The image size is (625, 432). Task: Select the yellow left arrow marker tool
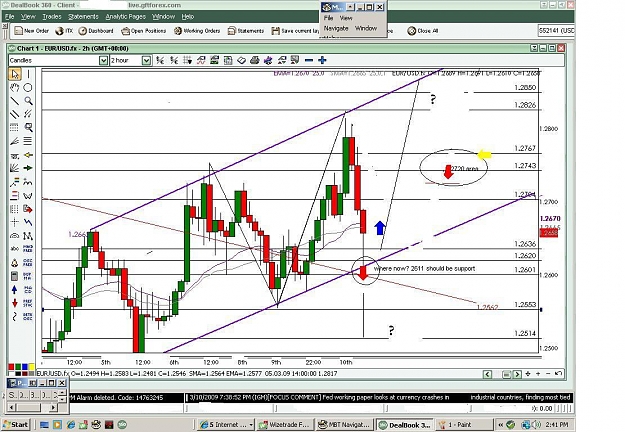(x=28, y=155)
